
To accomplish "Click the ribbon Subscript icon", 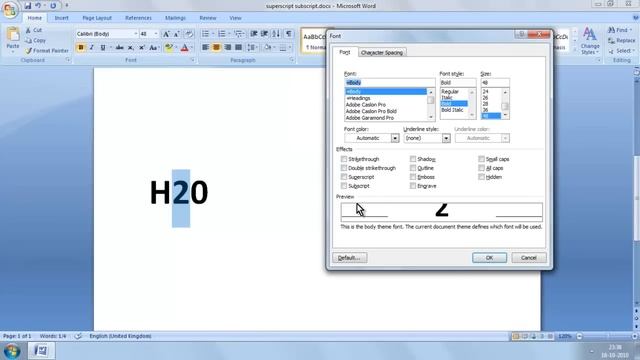I will pos(131,48).
